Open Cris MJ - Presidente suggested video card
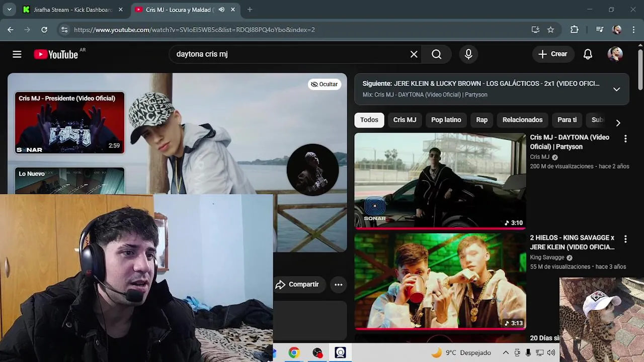 (x=69, y=123)
